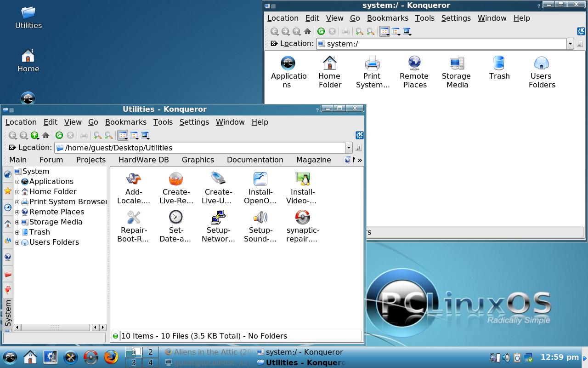Open the Home icon on the desktop

(28, 61)
